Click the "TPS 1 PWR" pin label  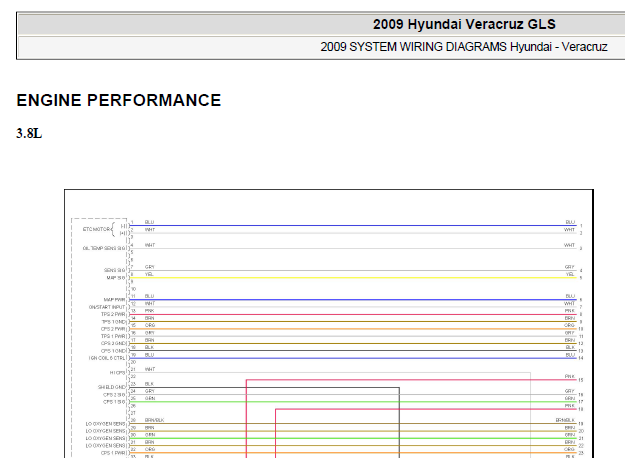pos(114,336)
